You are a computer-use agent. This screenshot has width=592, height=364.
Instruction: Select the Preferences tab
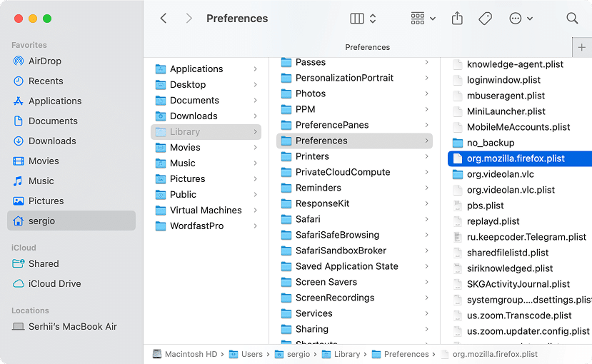pyautogui.click(x=367, y=47)
